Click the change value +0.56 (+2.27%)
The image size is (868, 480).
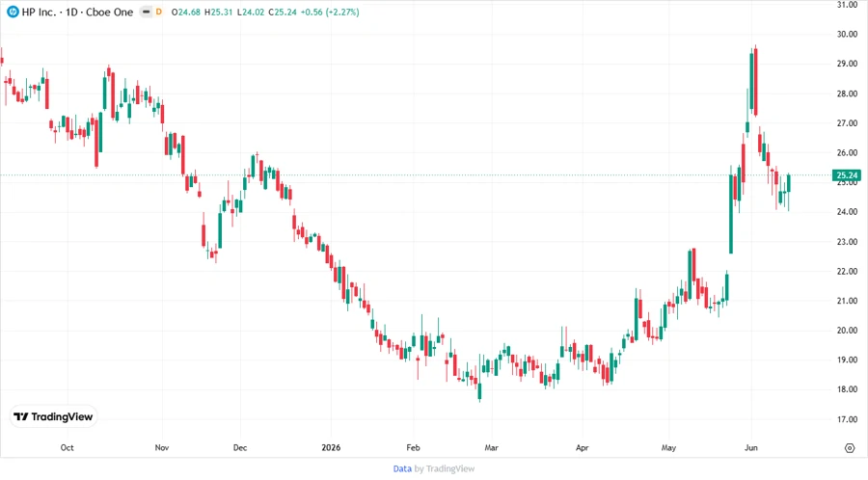(x=330, y=12)
